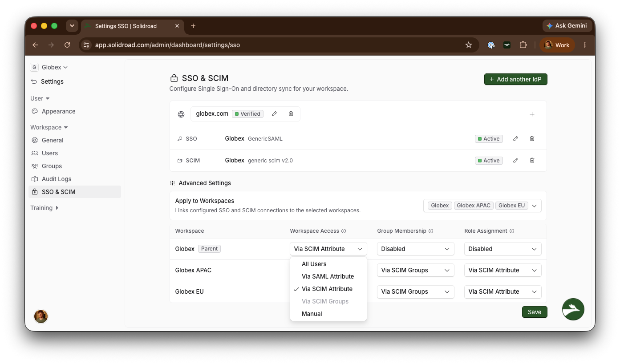Choose All Users in the access list
Viewport: 620px width, 364px height.
click(x=328, y=264)
